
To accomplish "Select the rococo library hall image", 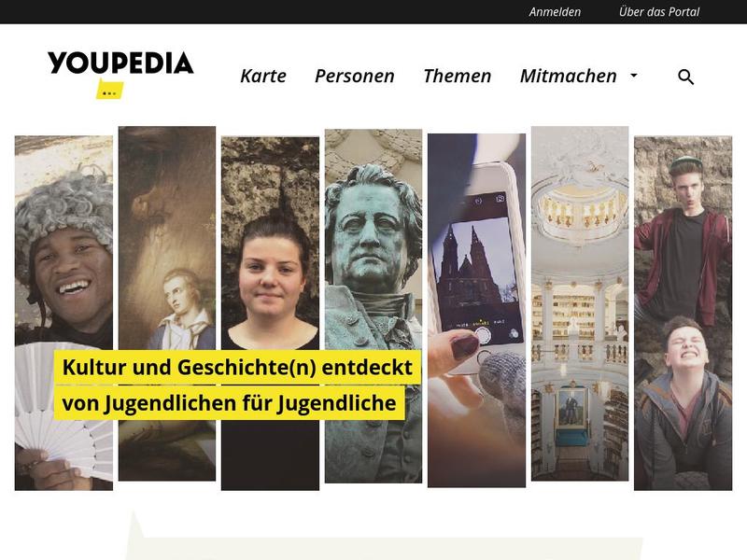I will [x=580, y=303].
